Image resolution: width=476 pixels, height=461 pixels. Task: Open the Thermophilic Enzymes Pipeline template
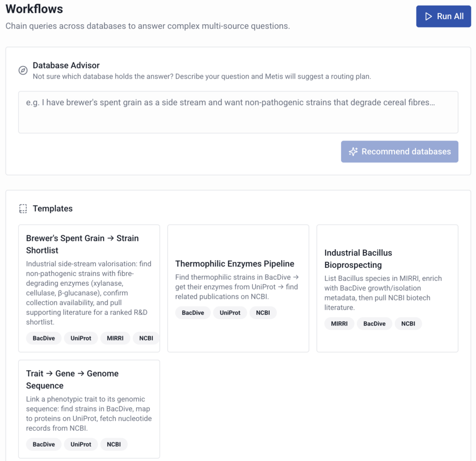click(238, 288)
